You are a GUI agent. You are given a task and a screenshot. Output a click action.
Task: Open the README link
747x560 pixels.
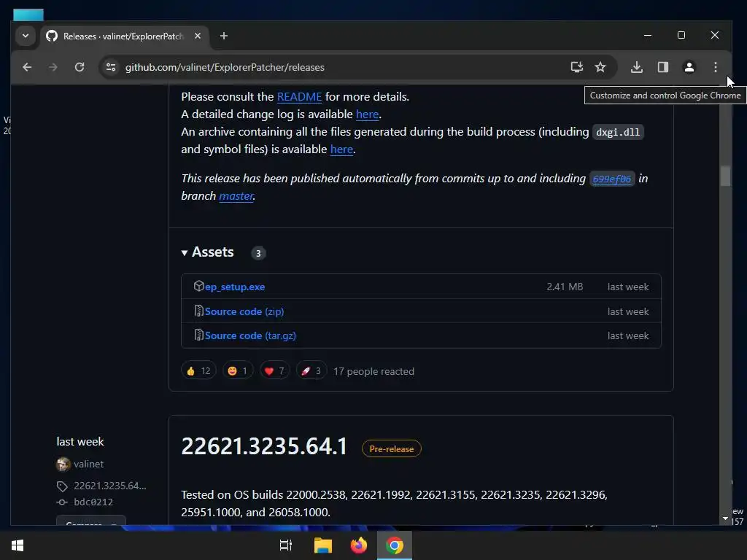point(299,97)
